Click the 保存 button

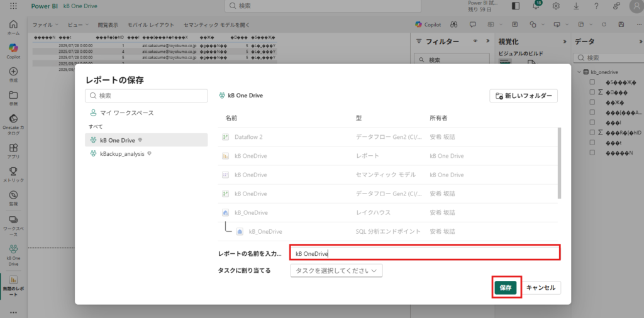506,287
